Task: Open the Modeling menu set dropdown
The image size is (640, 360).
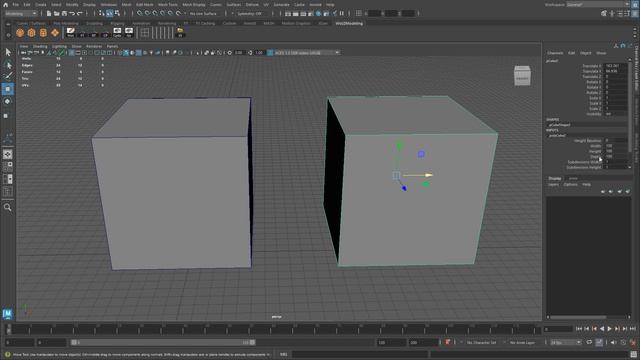Action: (x=21, y=13)
